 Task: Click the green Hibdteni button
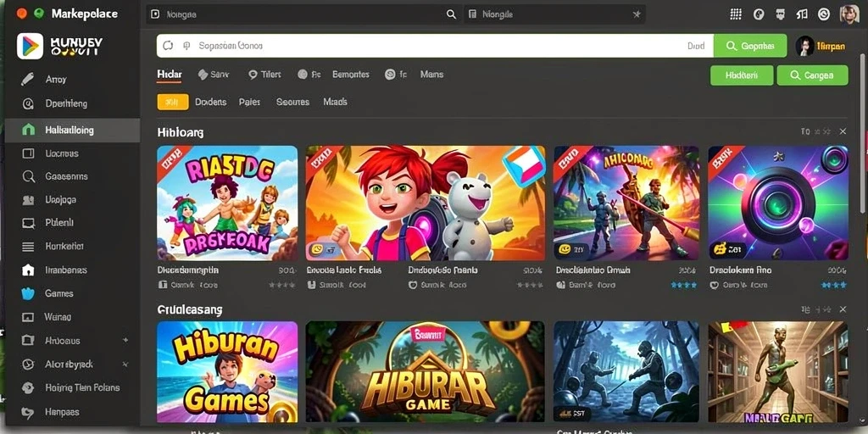741,75
